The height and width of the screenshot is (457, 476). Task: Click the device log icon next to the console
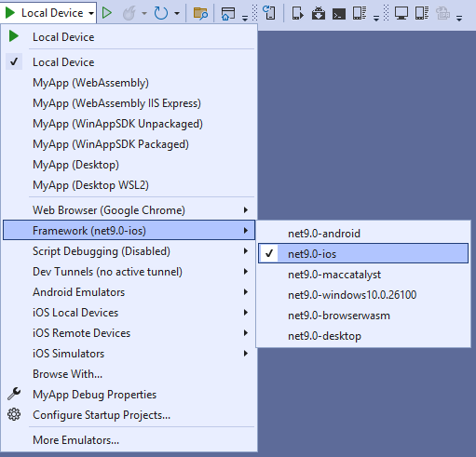coord(360,13)
